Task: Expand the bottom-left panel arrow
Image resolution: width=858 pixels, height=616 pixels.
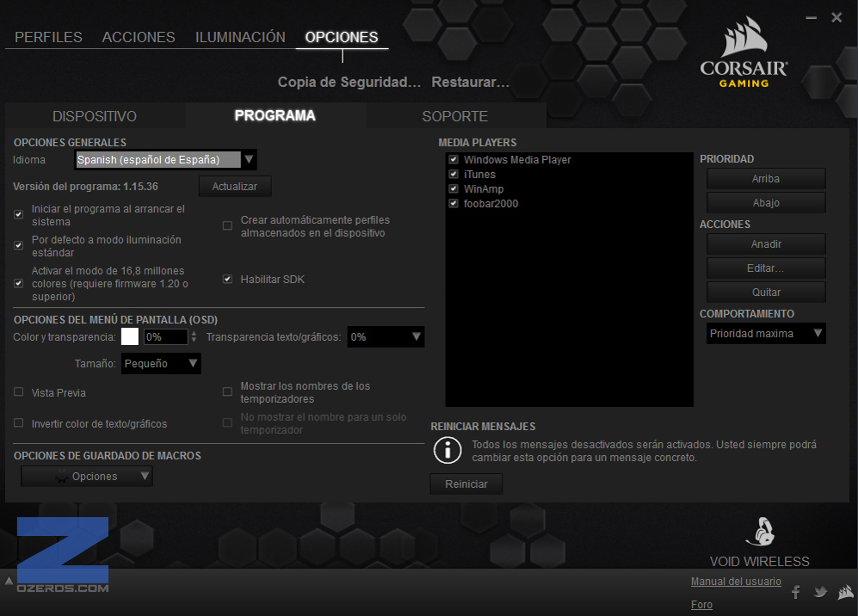Action: pyautogui.click(x=9, y=581)
